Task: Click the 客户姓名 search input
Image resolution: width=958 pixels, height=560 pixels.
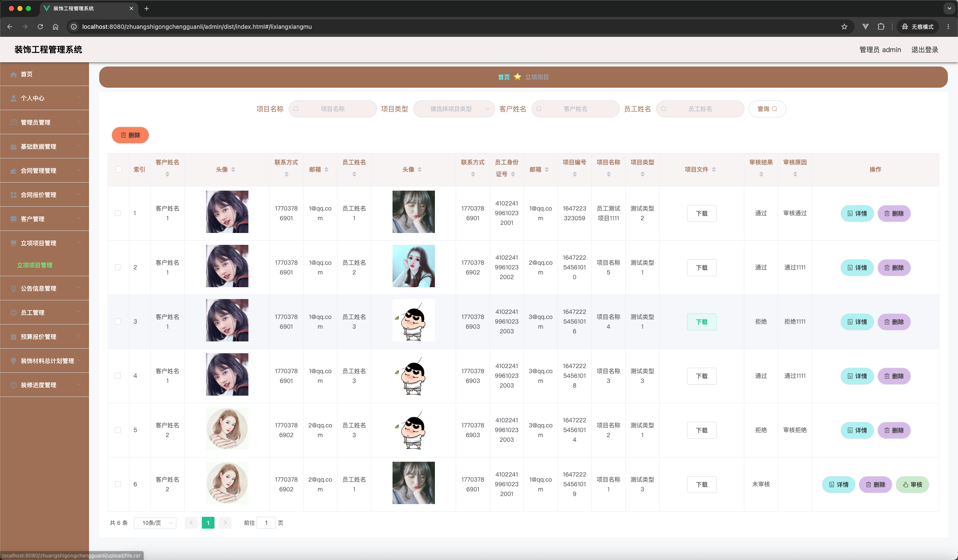Action: tap(576, 109)
